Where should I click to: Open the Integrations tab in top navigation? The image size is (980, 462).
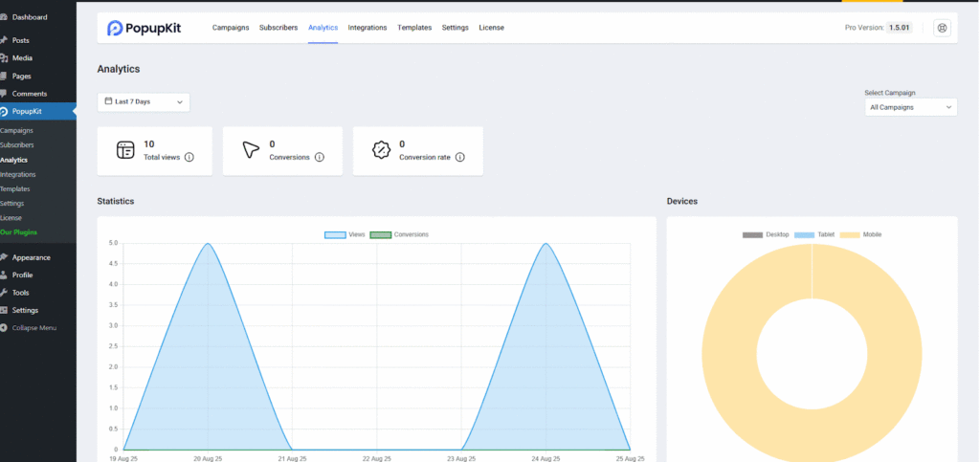(367, 28)
